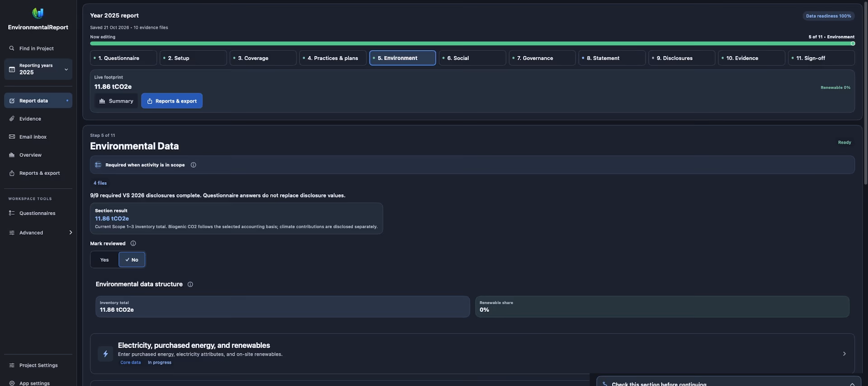This screenshot has width=868, height=386.
Task: Switch to the 3. Coverage step
Action: coord(263,58)
